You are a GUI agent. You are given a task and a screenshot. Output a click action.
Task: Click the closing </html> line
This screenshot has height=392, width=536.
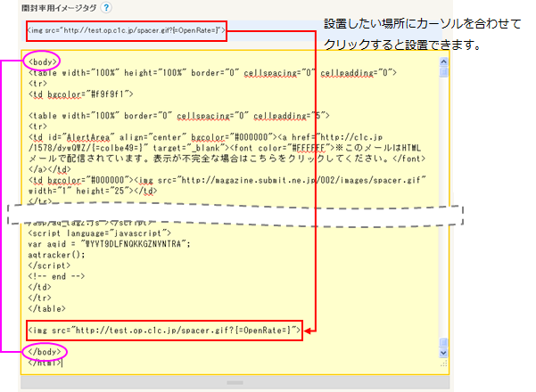tap(45, 363)
